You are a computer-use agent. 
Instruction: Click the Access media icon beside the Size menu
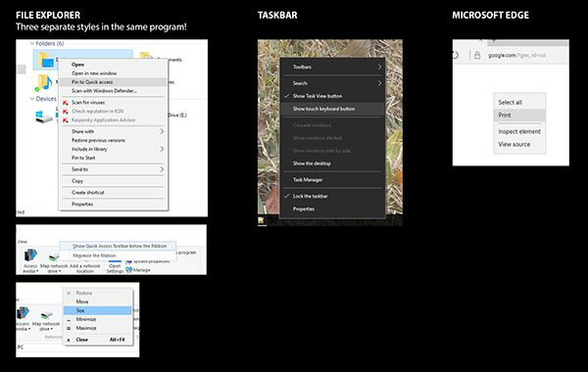[23, 313]
